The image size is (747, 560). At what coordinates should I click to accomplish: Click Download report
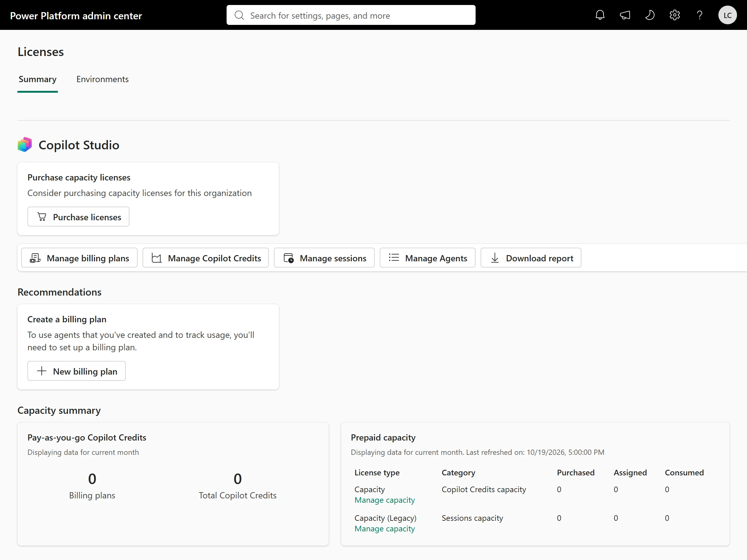click(x=531, y=258)
